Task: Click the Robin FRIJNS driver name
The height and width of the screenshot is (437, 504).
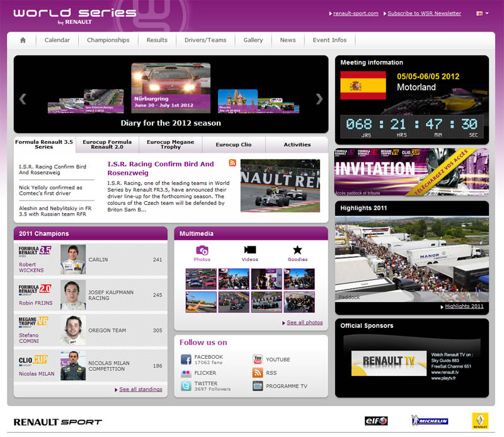Action: 36,303
